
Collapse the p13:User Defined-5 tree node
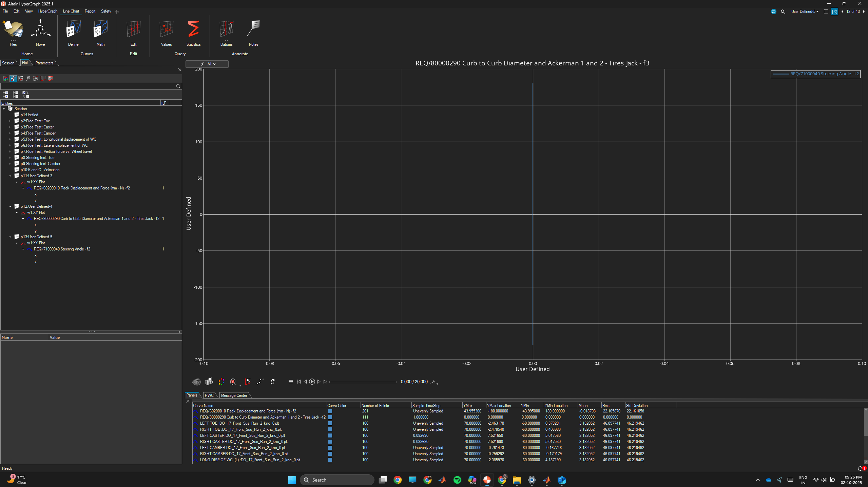10,237
